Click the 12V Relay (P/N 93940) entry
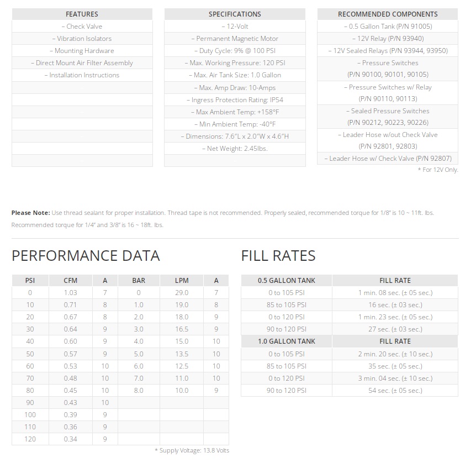The height and width of the screenshot is (468, 476). click(x=388, y=39)
